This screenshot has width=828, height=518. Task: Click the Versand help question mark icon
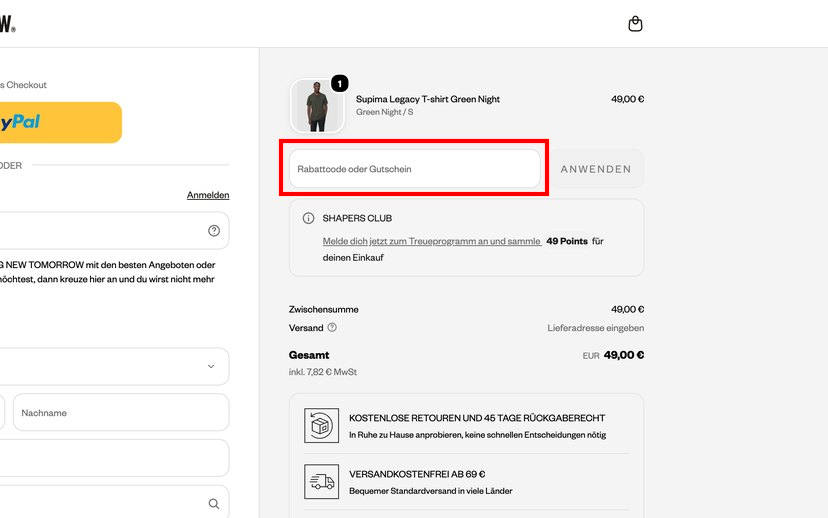point(332,327)
